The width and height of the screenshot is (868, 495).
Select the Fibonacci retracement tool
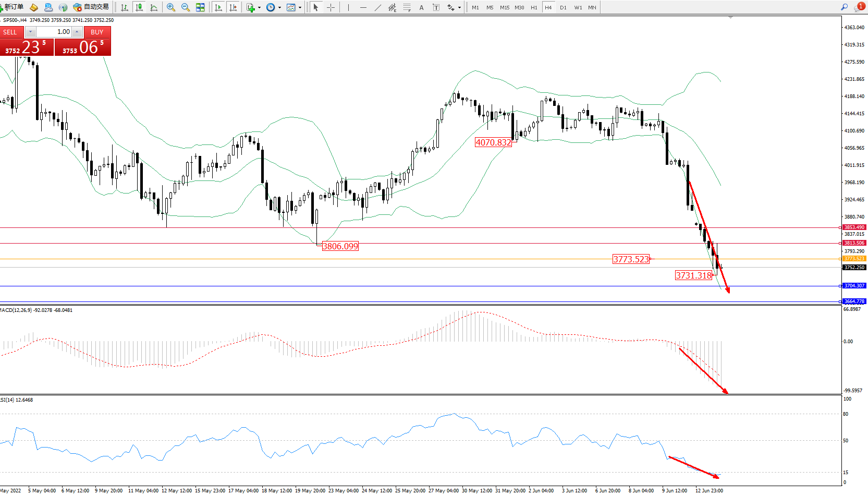[407, 7]
